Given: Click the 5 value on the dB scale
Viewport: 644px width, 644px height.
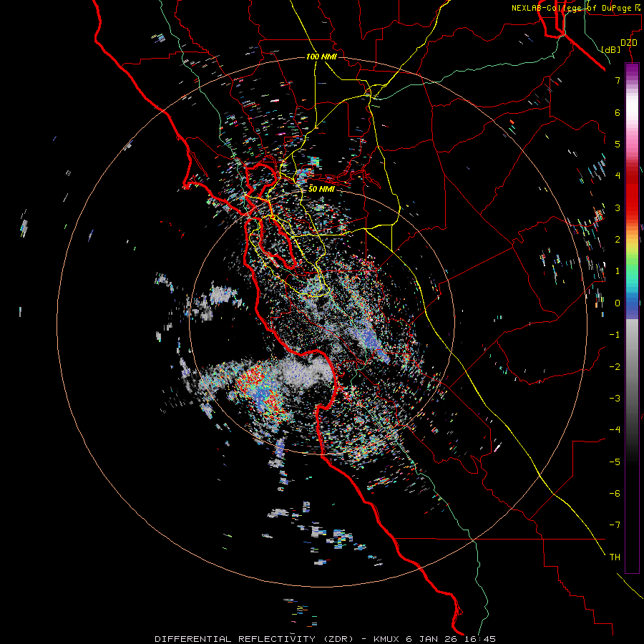Looking at the screenshot, I should pos(618,144).
